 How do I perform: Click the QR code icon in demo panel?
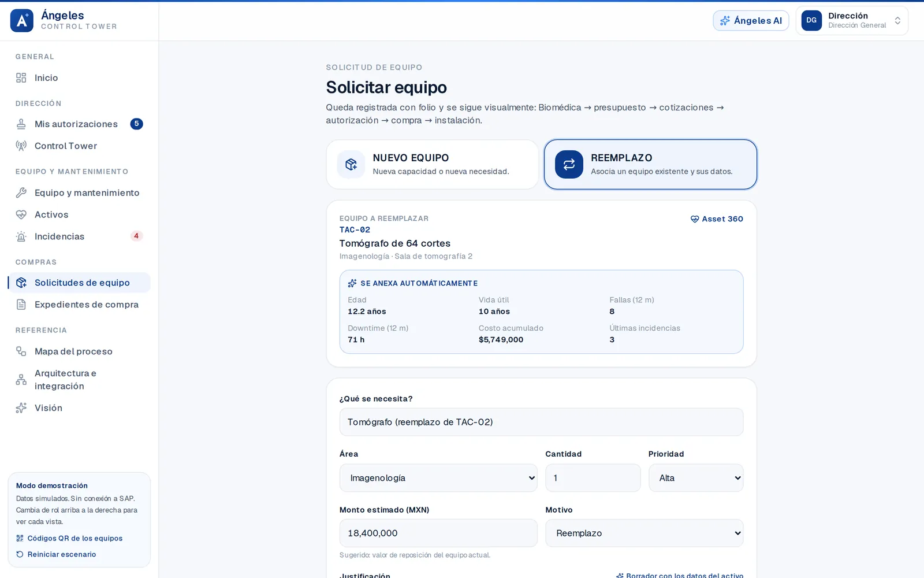20,539
